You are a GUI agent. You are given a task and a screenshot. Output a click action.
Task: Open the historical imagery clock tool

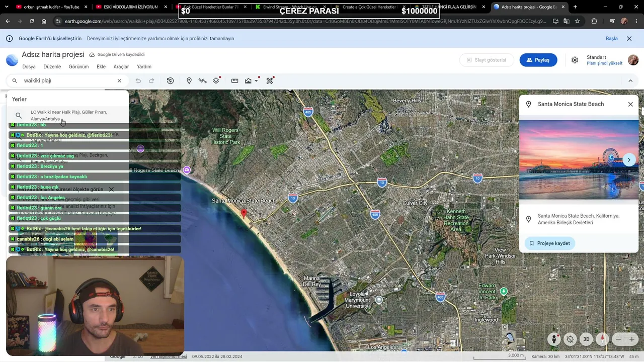[x=170, y=80]
